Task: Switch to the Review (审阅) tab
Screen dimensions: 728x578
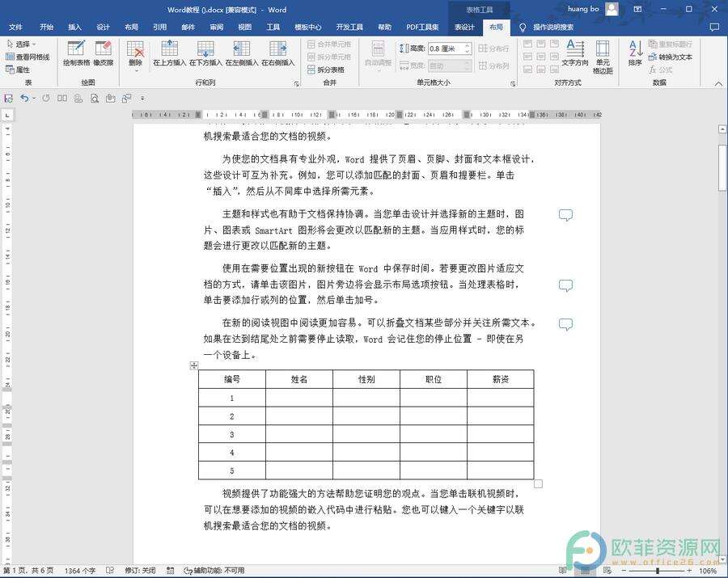Action: click(x=216, y=27)
